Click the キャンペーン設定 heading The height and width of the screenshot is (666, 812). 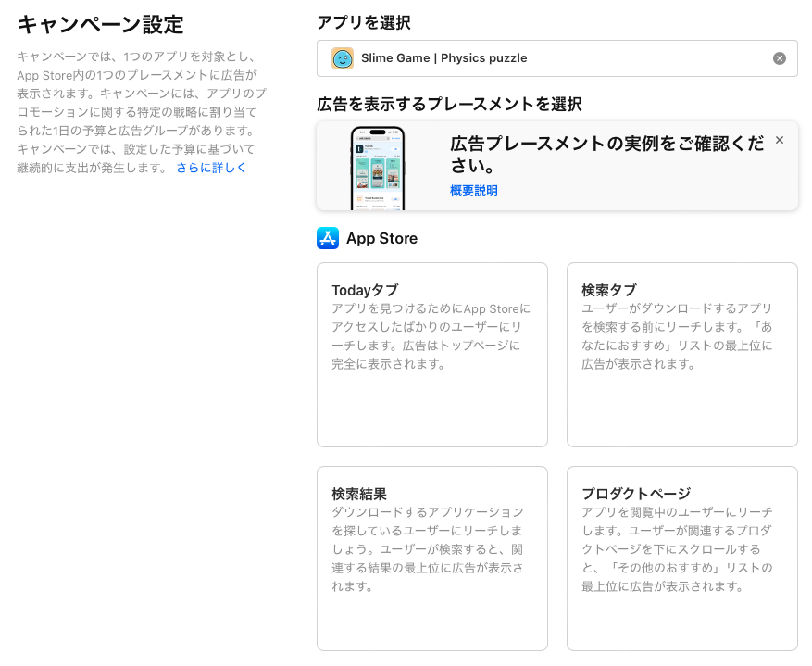(x=101, y=24)
